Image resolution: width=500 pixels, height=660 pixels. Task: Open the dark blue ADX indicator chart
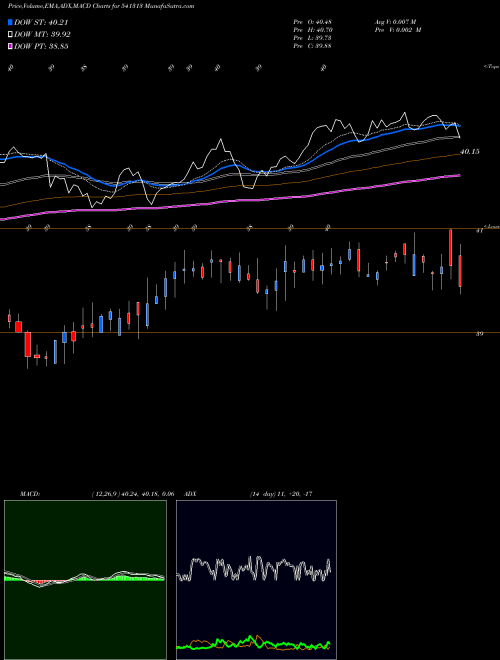coord(256,580)
